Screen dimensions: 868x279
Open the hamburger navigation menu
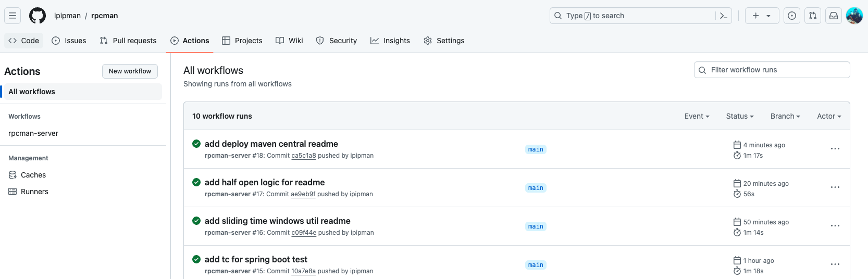(x=13, y=16)
